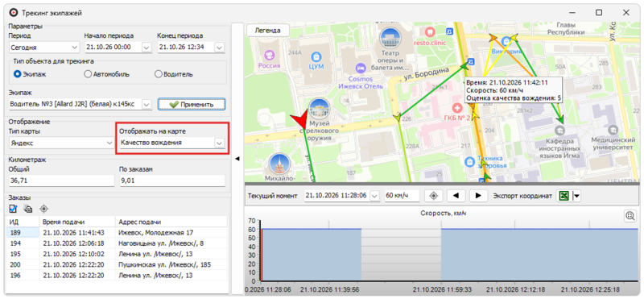Open the Экипаж selection dropdown

(147, 104)
